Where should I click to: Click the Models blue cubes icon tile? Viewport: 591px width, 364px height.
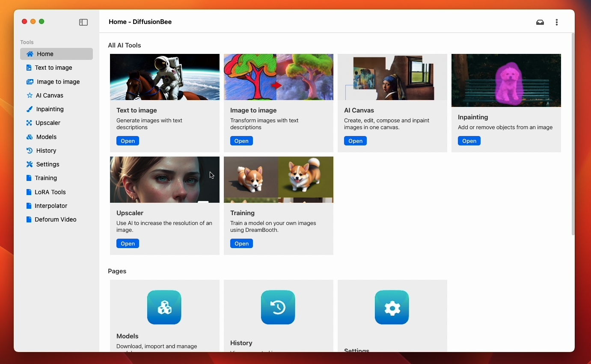[164, 307]
